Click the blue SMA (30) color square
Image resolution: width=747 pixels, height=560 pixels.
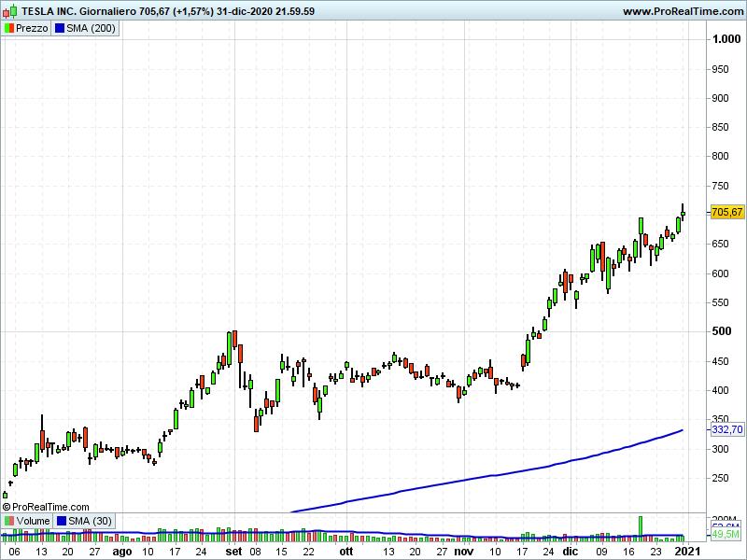coord(63,521)
